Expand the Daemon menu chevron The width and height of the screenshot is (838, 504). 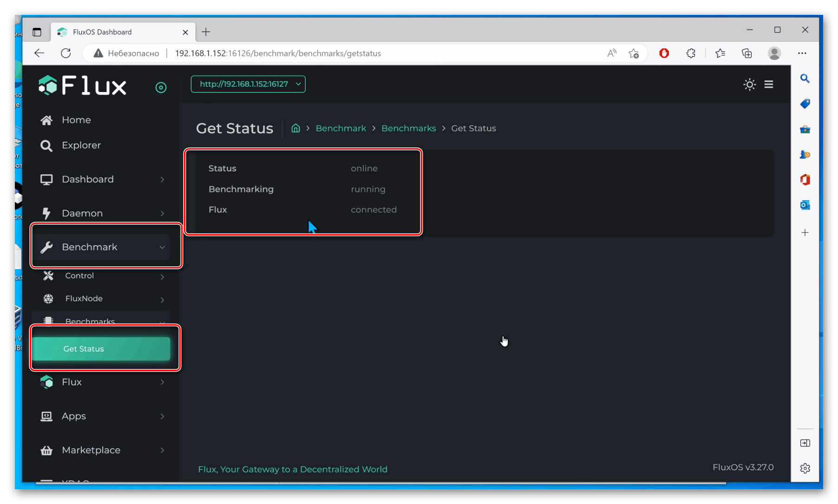(162, 214)
